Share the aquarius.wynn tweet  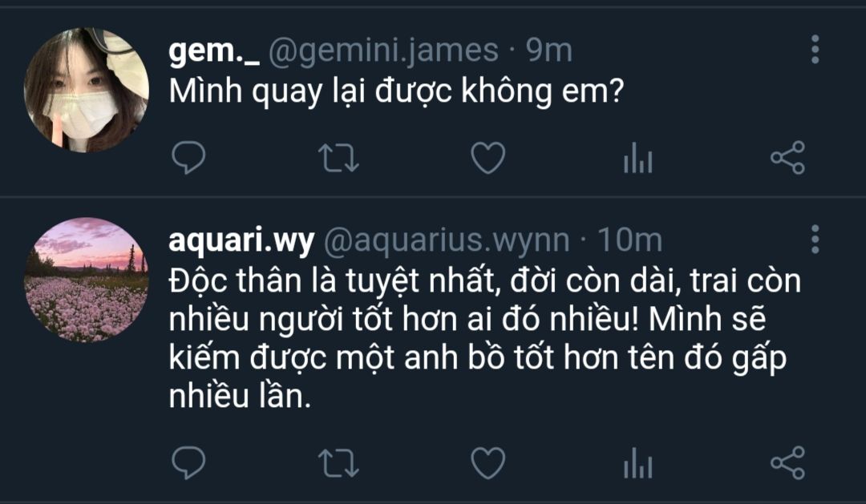[787, 462]
